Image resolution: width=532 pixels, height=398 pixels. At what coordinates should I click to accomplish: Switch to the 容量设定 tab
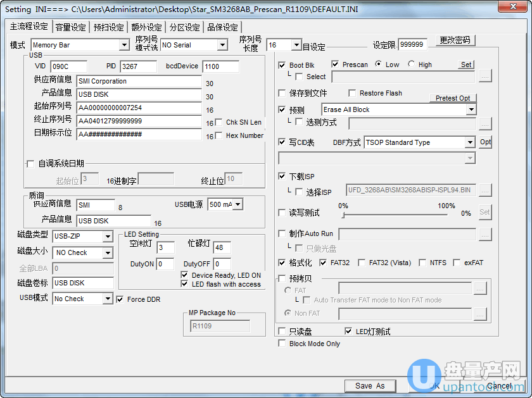(x=70, y=27)
